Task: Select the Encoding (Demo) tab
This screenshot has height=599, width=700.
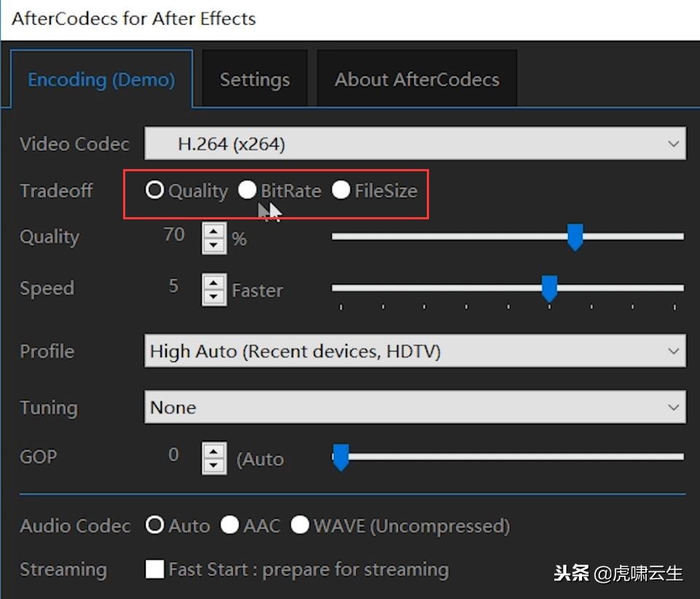Action: (101, 79)
